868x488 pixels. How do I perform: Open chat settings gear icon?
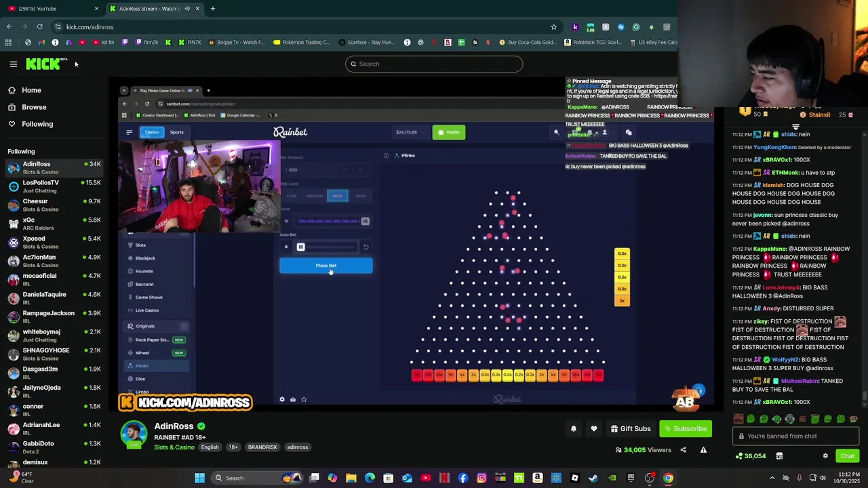825,456
